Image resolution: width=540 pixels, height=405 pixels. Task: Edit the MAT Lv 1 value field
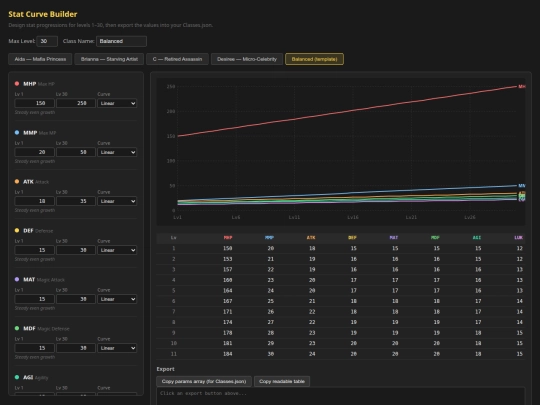coord(34,299)
